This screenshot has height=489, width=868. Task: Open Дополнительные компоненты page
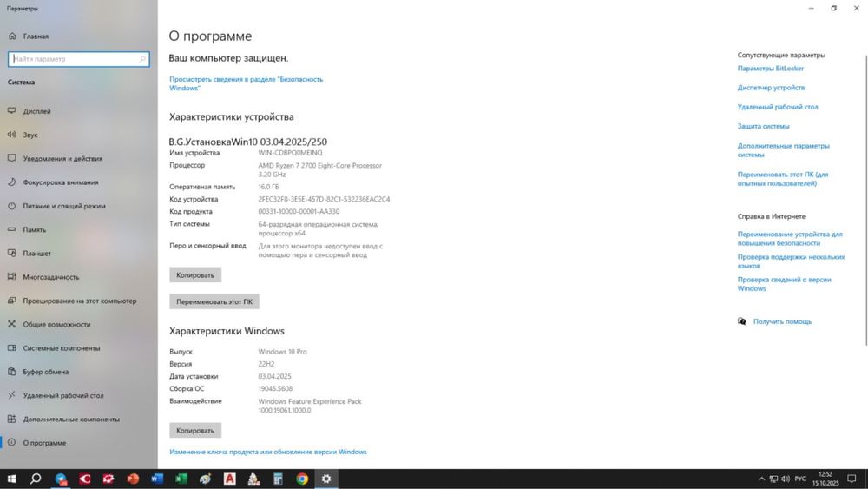[x=71, y=420]
